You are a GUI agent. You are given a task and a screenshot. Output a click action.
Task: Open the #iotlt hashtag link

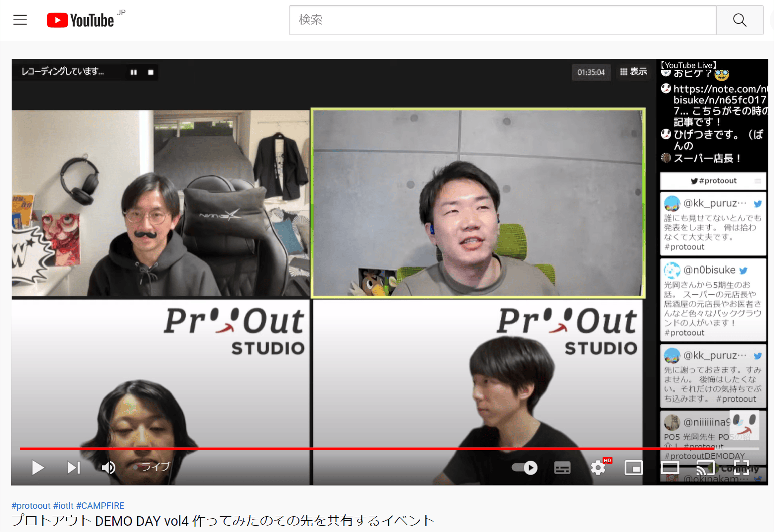(x=63, y=506)
